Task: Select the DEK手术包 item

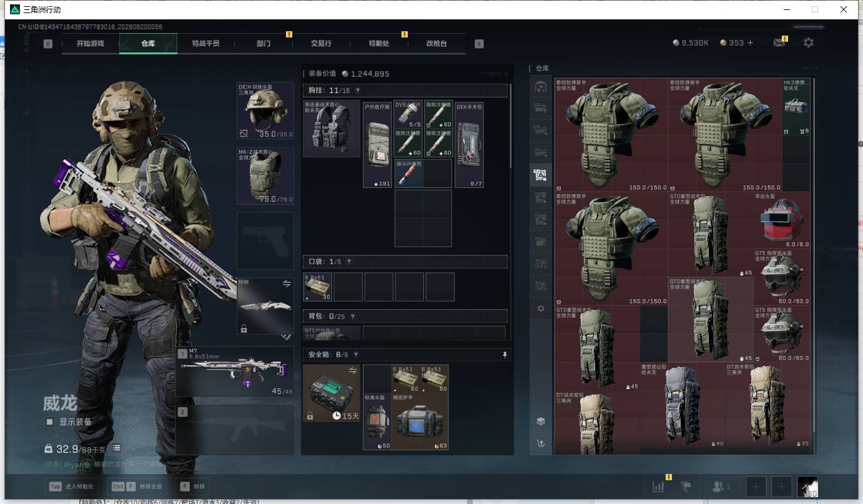Action: pos(469,145)
